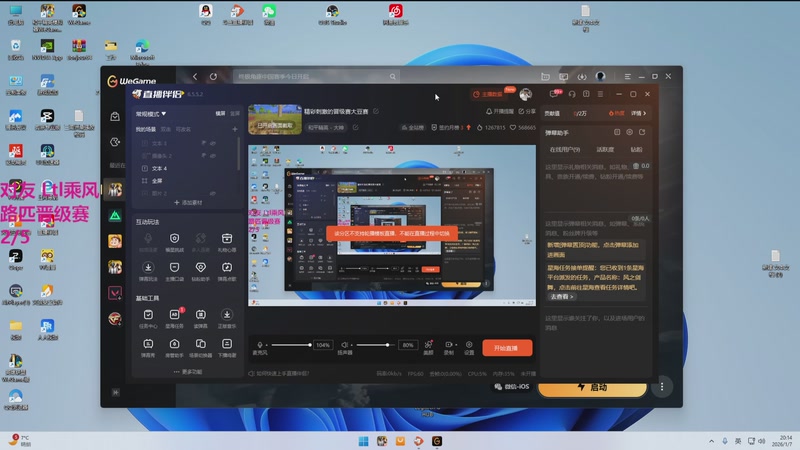Open the customer service headset icon
Image resolution: width=800 pixels, height=450 pixels.
(572, 94)
